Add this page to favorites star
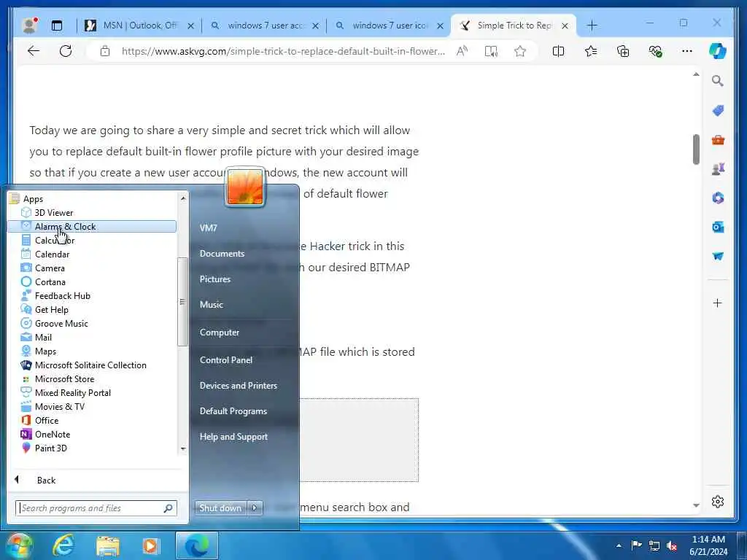The image size is (747, 560). coord(519,51)
